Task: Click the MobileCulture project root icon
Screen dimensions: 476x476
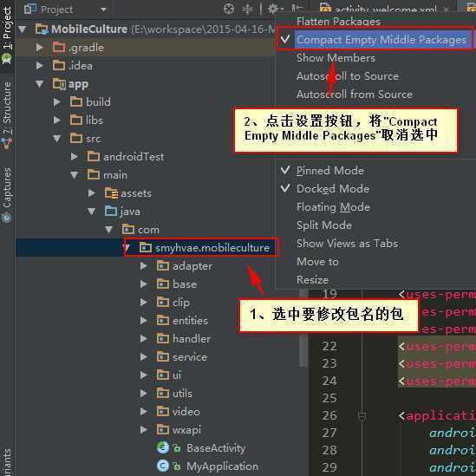Action: (x=42, y=29)
